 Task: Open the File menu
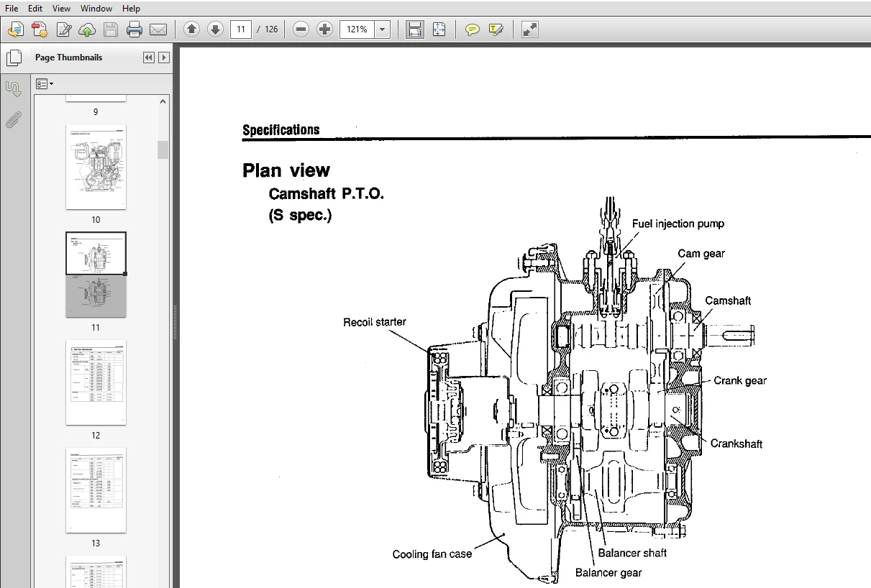pos(12,9)
